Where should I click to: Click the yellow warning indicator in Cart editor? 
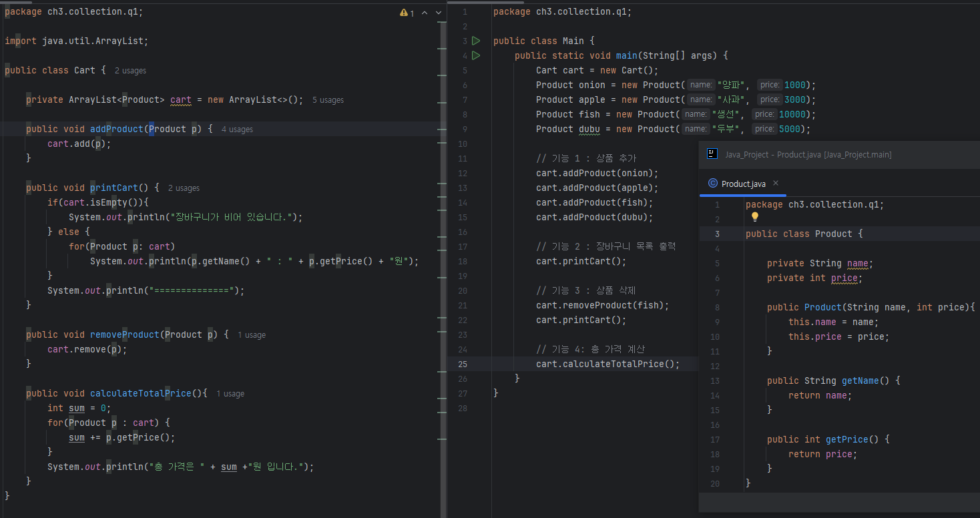(x=407, y=13)
